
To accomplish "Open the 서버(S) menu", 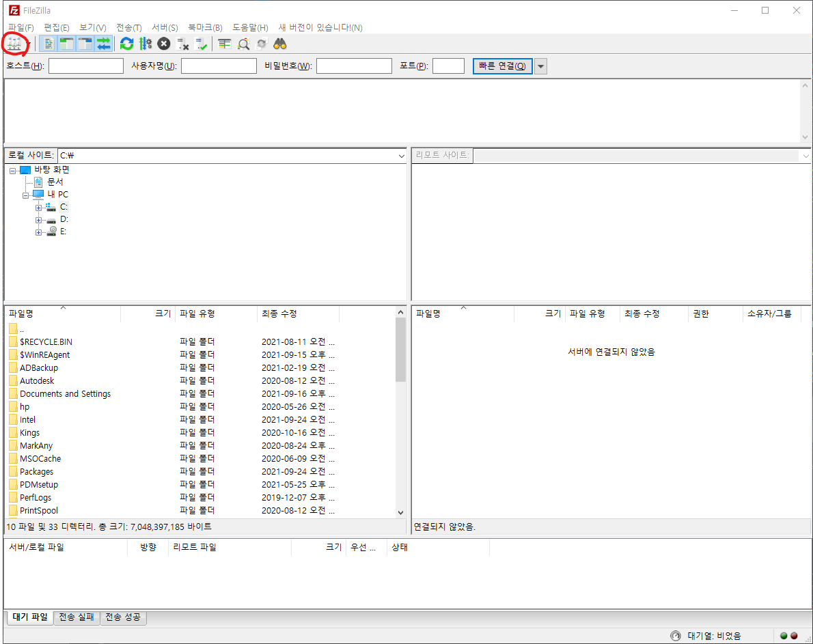I will tap(165, 27).
